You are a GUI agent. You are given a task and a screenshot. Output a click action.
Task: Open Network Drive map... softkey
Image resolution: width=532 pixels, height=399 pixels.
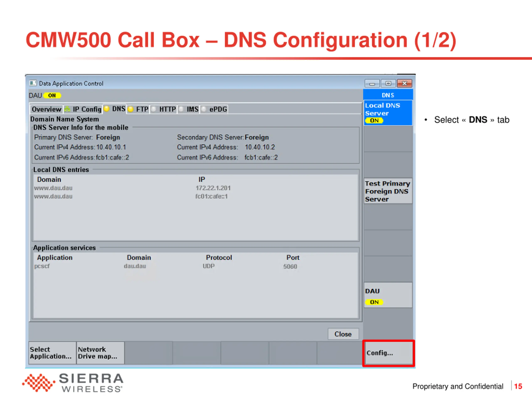click(101, 353)
